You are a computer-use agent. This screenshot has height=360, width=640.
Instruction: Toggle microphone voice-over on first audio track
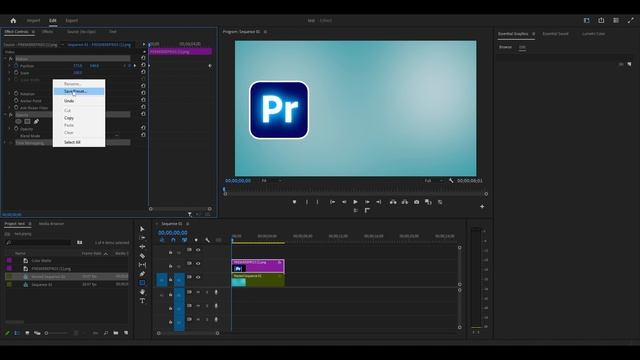(216, 292)
